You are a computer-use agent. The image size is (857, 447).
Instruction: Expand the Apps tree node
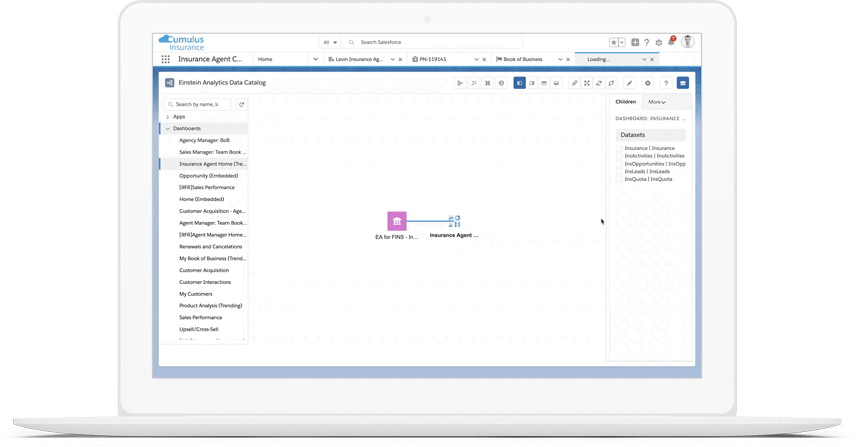pyautogui.click(x=168, y=117)
